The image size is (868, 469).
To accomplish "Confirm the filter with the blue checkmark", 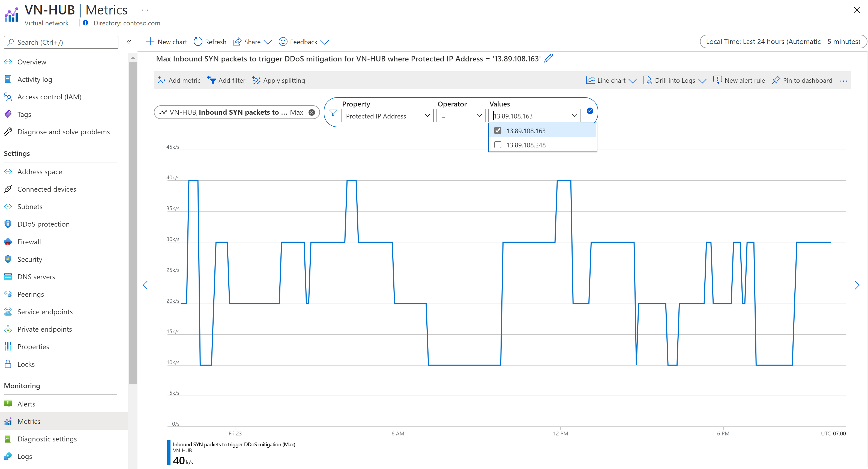I will pyautogui.click(x=590, y=111).
